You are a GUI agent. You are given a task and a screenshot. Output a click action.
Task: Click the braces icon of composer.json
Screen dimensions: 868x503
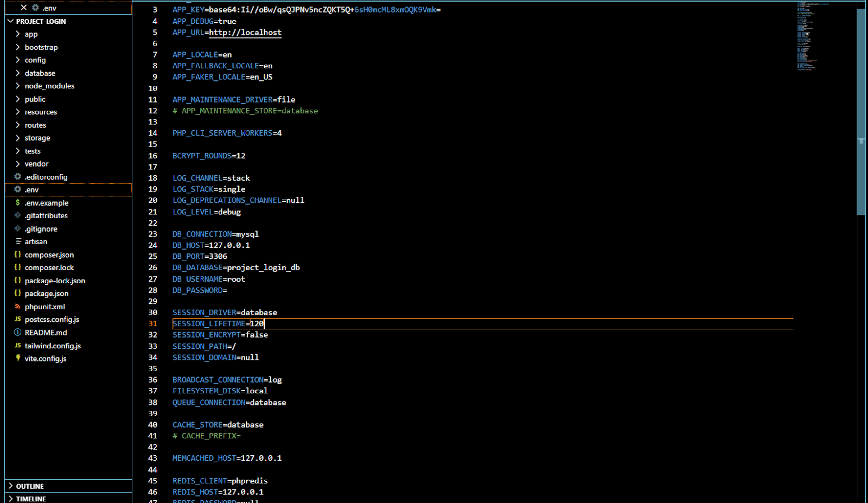(x=18, y=254)
